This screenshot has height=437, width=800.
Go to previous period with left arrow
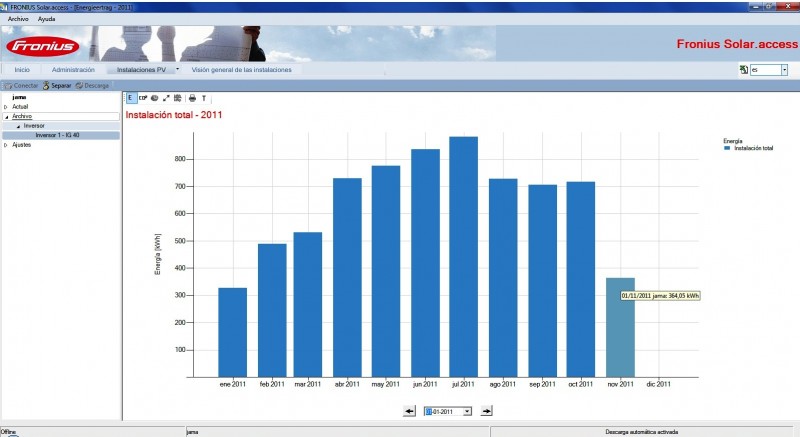pyautogui.click(x=409, y=411)
